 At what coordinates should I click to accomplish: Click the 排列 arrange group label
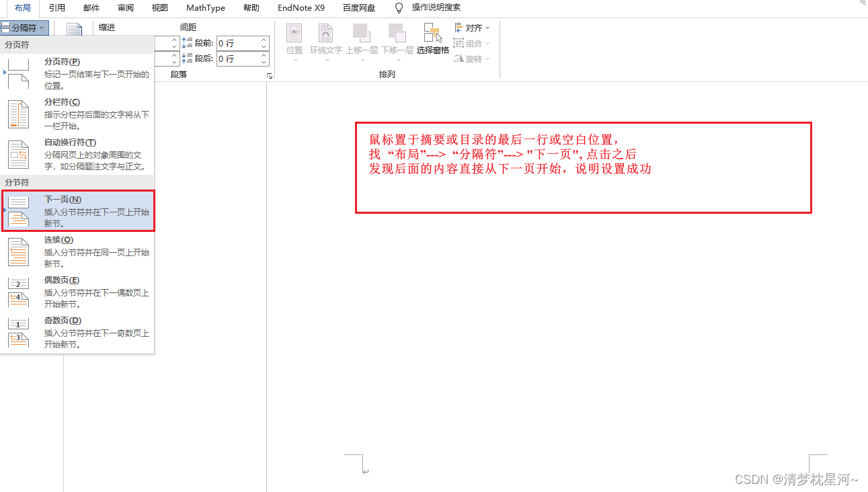pyautogui.click(x=387, y=75)
